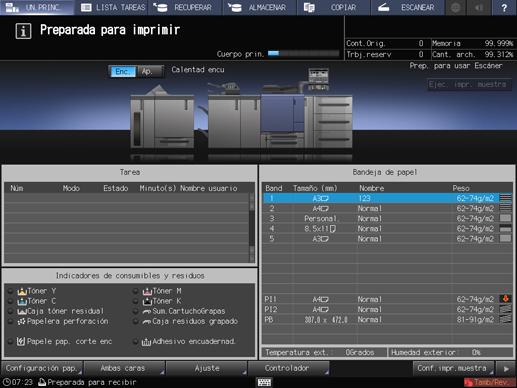Image resolution: width=517 pixels, height=388 pixels.
Task: Turn on the Enc. heater toggle
Action: coord(122,71)
